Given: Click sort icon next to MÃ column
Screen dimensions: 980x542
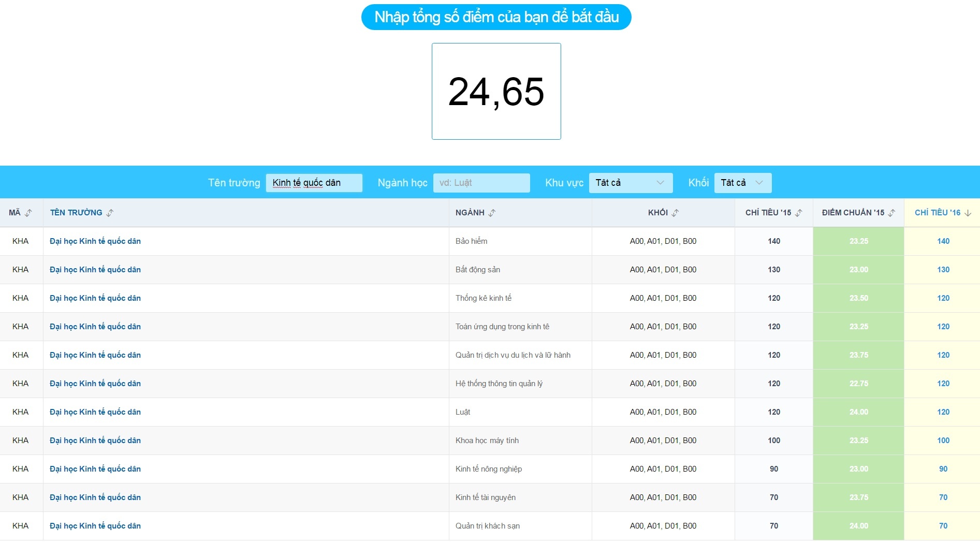Looking at the screenshot, I should pyautogui.click(x=28, y=213).
